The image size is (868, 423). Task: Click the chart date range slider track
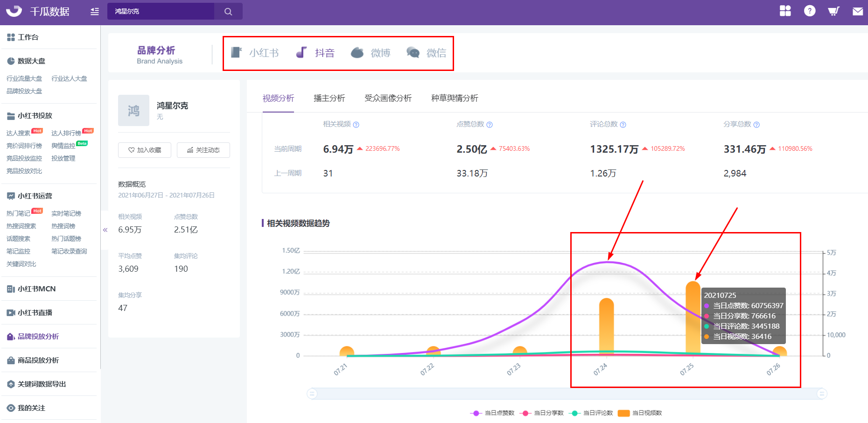(567, 394)
